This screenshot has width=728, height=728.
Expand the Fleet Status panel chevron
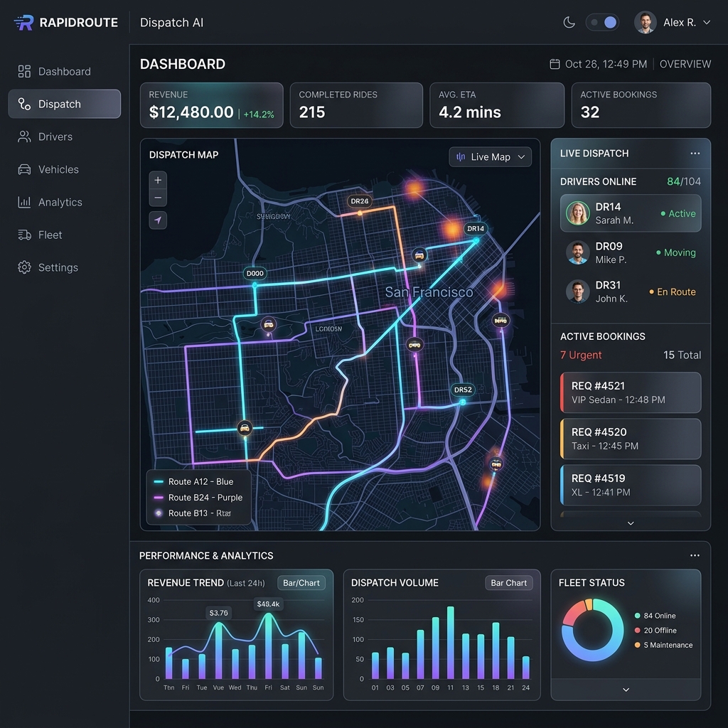(626, 690)
